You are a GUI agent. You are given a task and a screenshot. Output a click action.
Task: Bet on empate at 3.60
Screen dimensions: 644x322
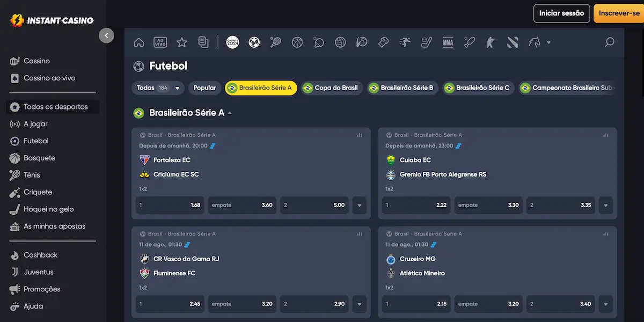coord(242,205)
